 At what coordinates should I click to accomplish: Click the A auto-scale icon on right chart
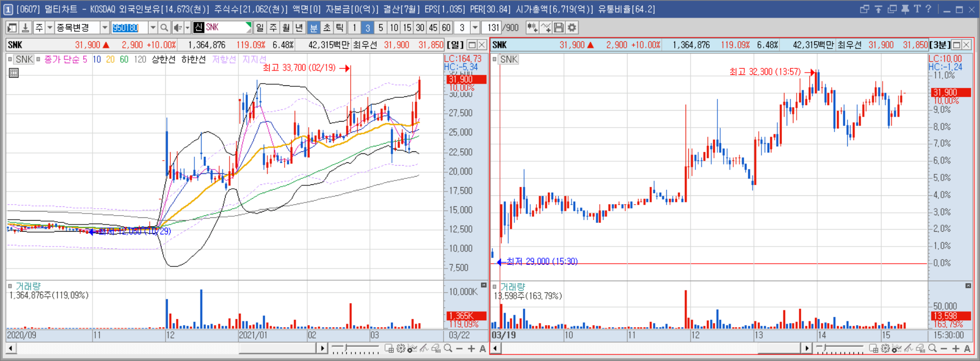click(967, 348)
